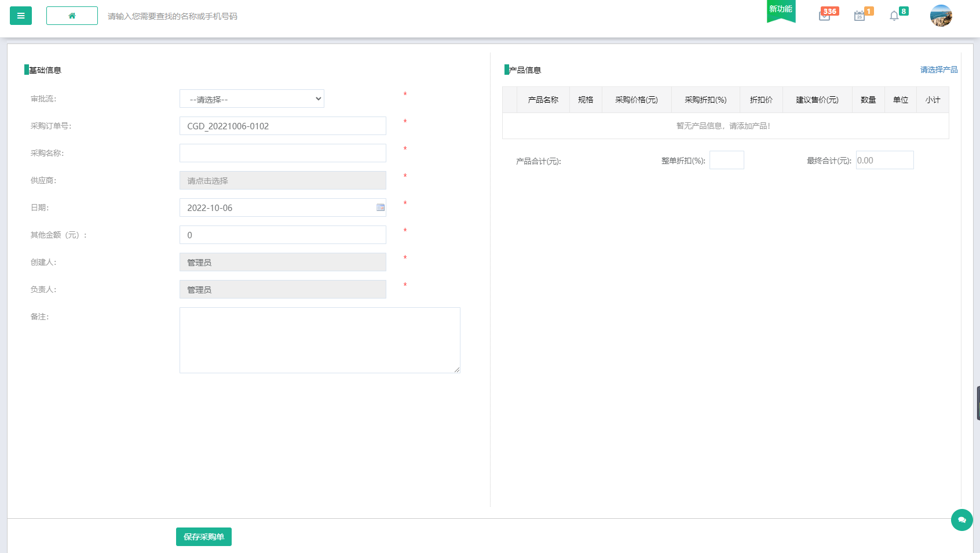Viewport: 980px width, 553px height.
Task: Expand the approval flow dropdown
Action: point(251,99)
